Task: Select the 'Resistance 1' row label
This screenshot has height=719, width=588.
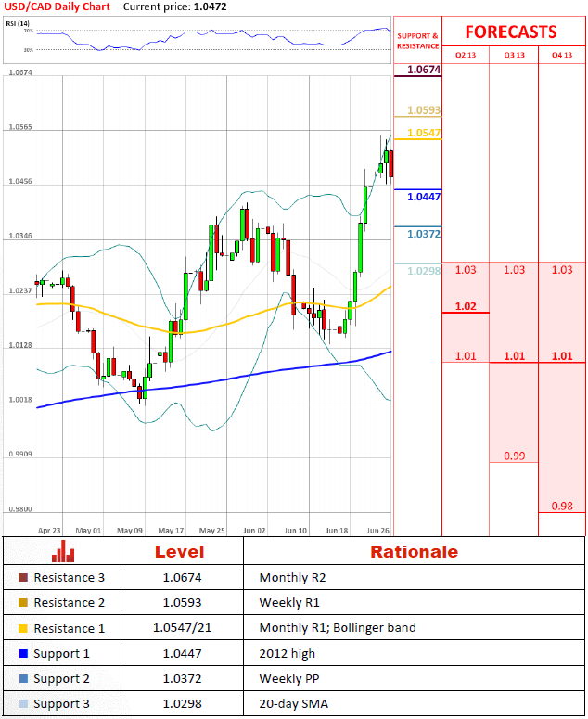Action: click(x=69, y=628)
